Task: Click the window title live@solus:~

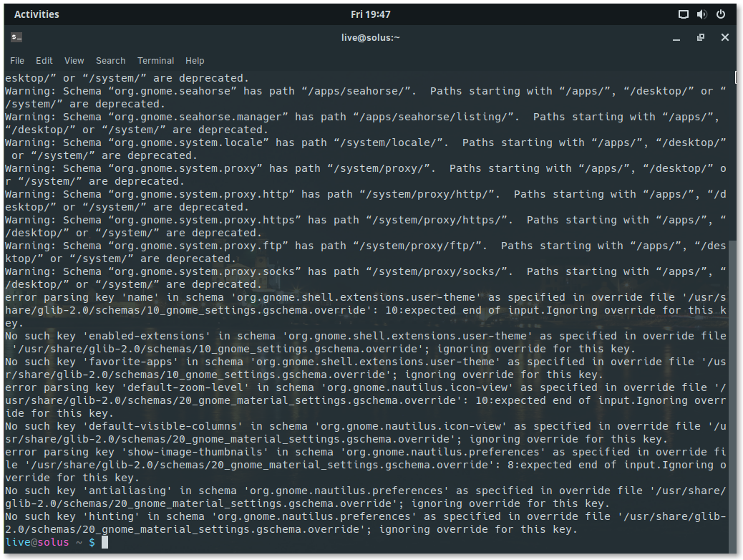Action: tap(371, 37)
